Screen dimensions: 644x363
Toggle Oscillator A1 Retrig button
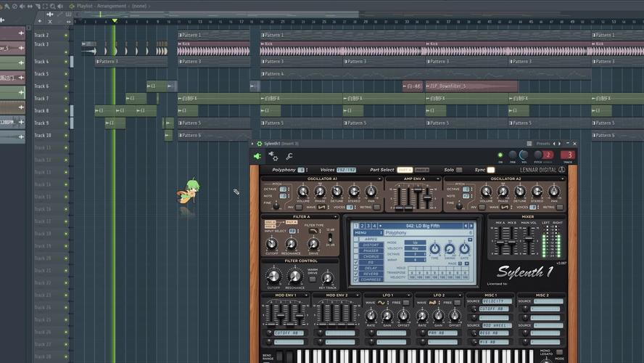click(376, 207)
